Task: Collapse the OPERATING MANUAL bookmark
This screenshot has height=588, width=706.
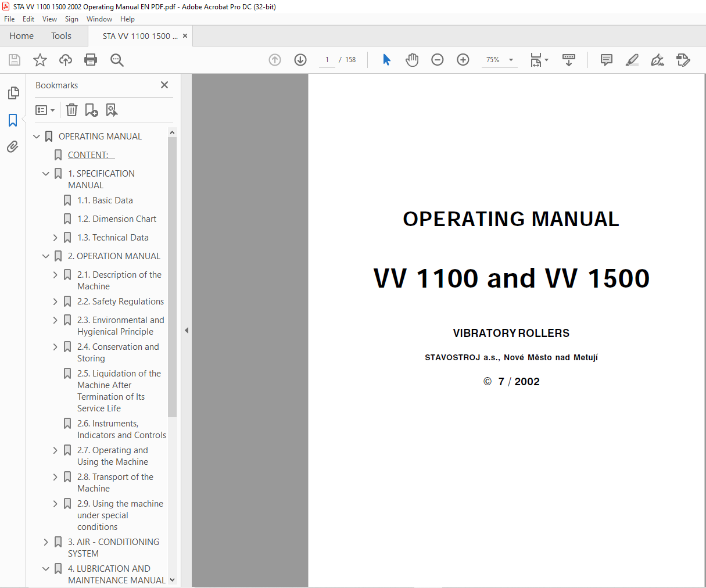Action: pos(37,137)
